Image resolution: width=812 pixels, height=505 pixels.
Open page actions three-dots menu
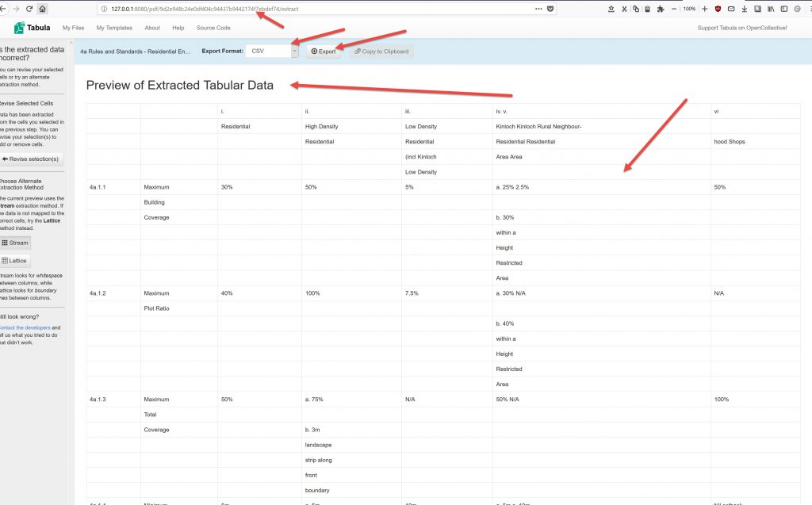point(539,9)
